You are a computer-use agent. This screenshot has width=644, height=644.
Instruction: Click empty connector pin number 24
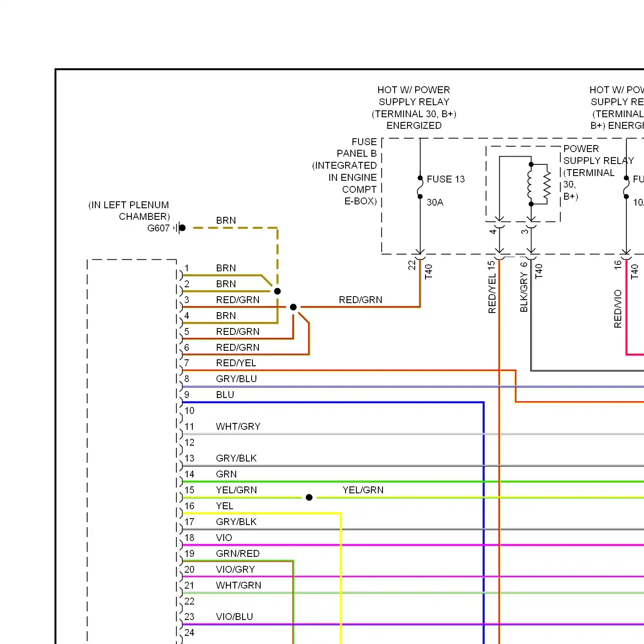(189, 632)
